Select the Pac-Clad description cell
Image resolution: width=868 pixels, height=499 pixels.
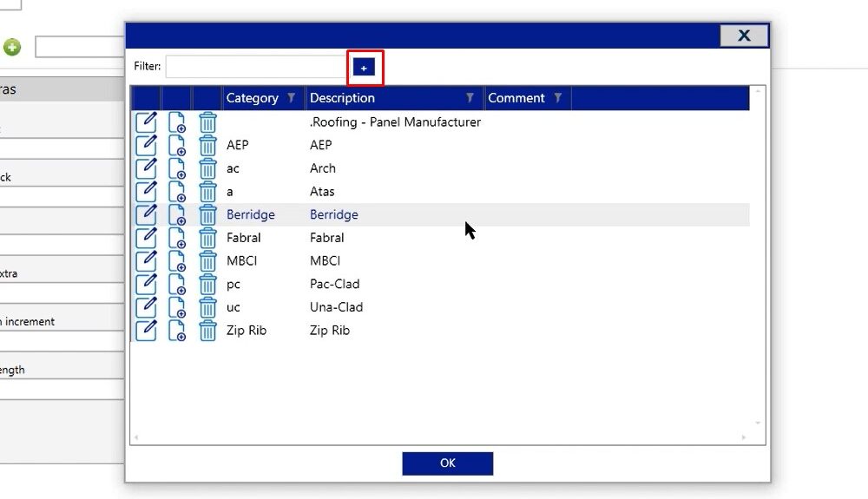point(334,284)
